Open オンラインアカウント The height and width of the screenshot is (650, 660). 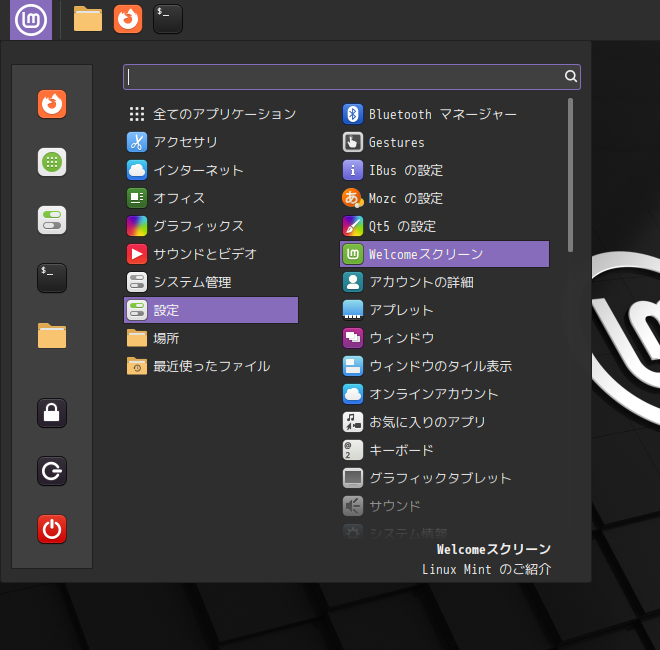tap(444, 394)
